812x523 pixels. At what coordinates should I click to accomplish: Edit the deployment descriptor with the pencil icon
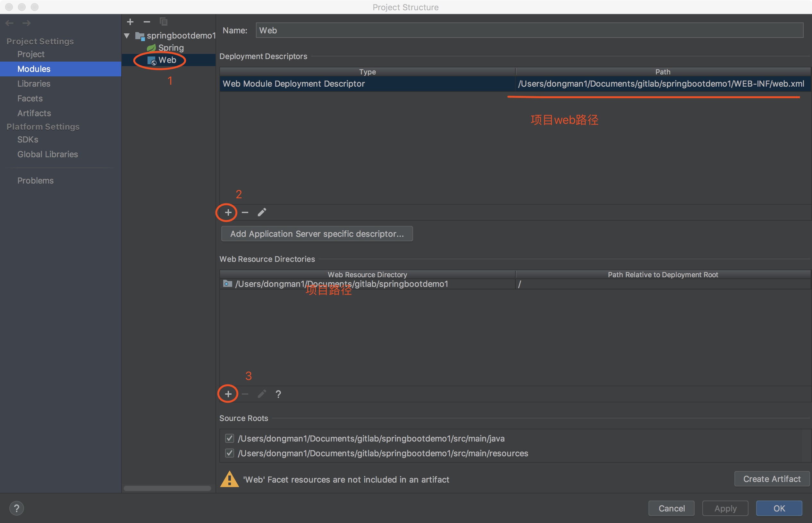click(262, 213)
